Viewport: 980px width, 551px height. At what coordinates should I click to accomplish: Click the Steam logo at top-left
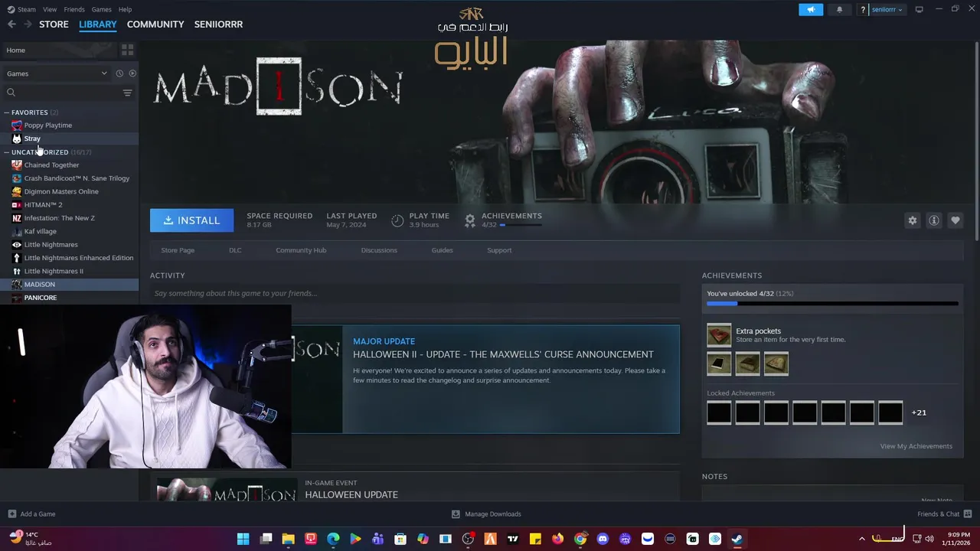click(11, 9)
